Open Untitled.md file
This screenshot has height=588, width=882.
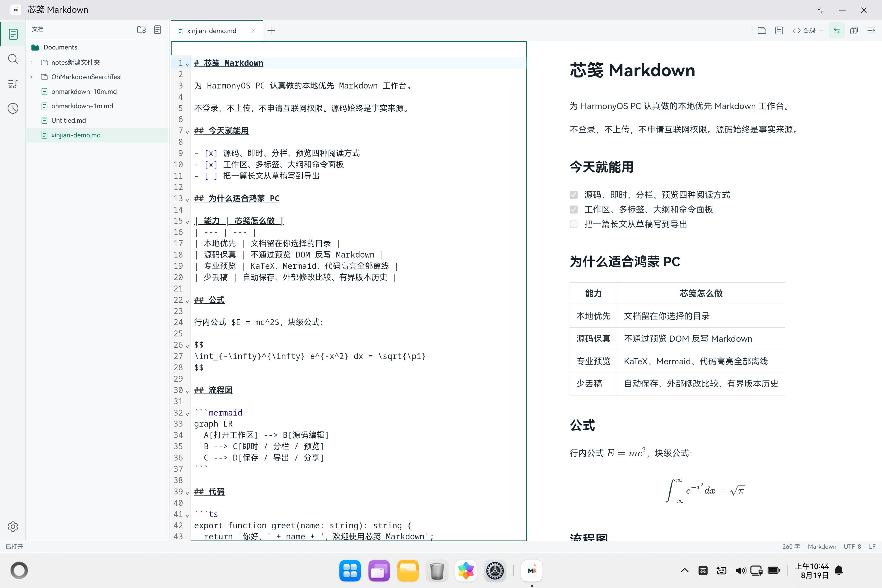point(69,120)
